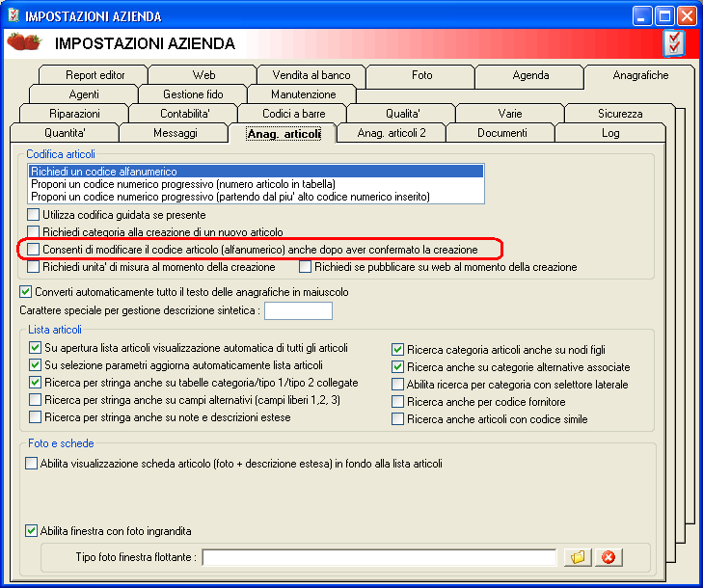Select 'numero articolo in tabella' progressive code option

[256, 184]
